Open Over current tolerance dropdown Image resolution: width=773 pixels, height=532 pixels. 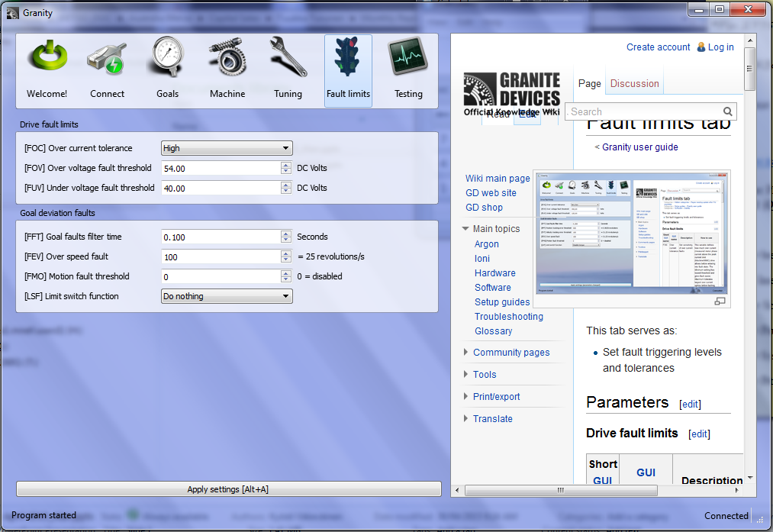pos(227,148)
